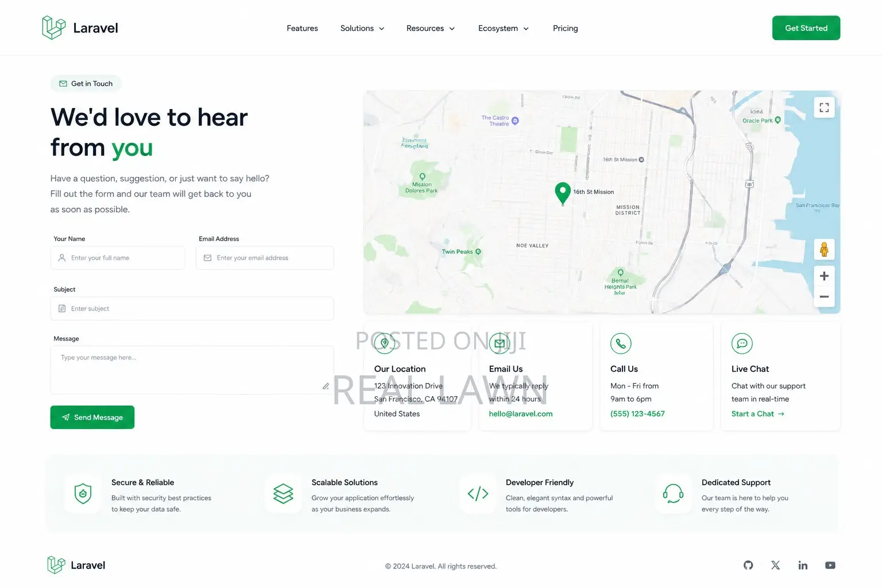Click the 2024 Laravel copyright text
This screenshot has height=588, width=882.
pos(441,566)
